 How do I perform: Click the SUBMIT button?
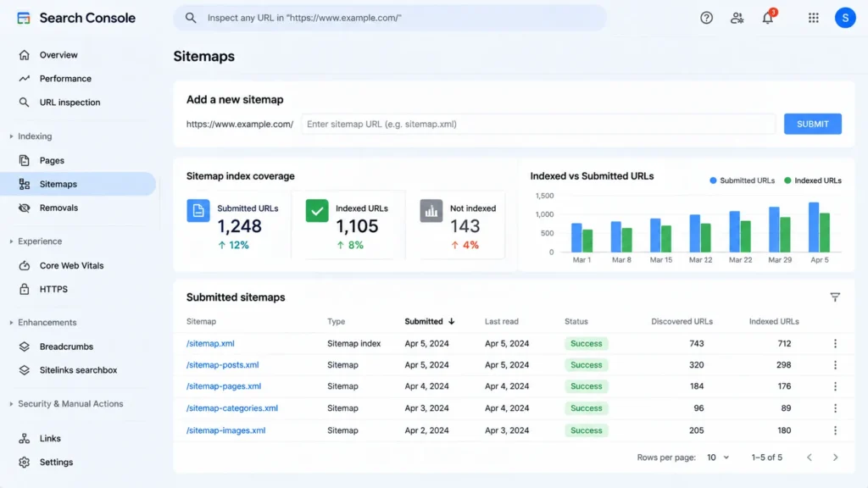tap(813, 124)
